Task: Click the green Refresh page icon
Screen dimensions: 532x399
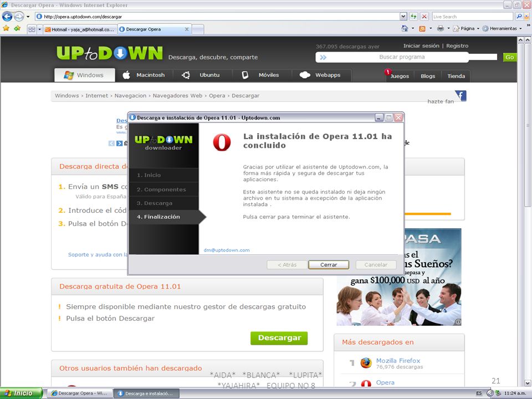Action: tap(413, 16)
